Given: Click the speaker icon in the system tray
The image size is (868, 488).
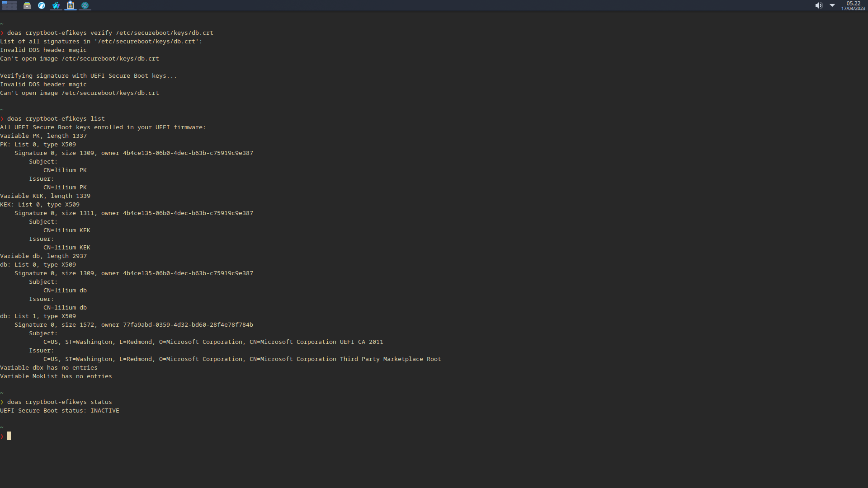Looking at the screenshot, I should tap(819, 5).
